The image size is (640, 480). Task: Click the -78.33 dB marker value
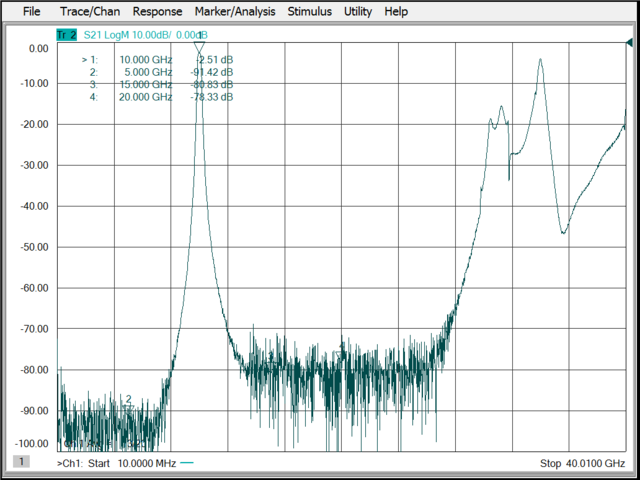212,97
